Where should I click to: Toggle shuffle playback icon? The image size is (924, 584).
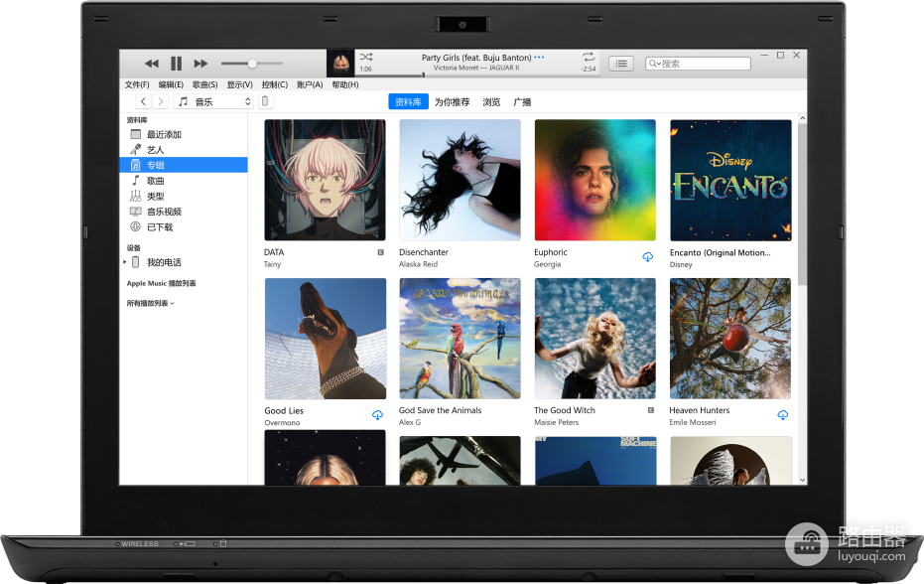366,57
